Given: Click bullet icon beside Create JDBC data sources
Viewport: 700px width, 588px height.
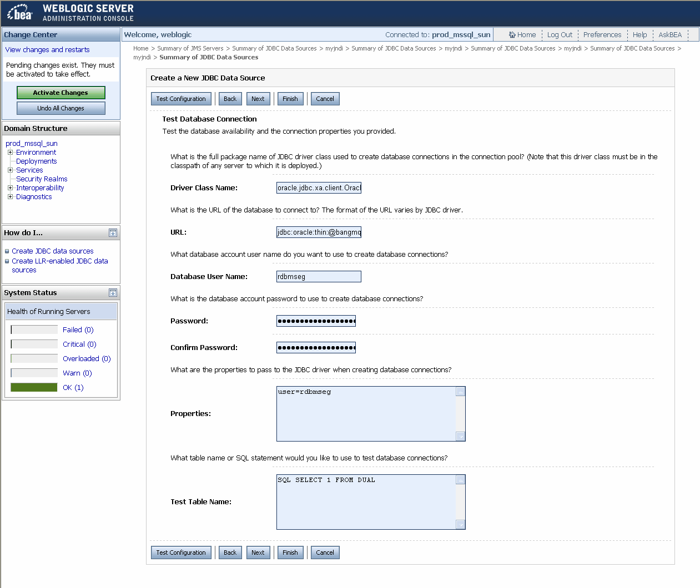Looking at the screenshot, I should coord(7,251).
